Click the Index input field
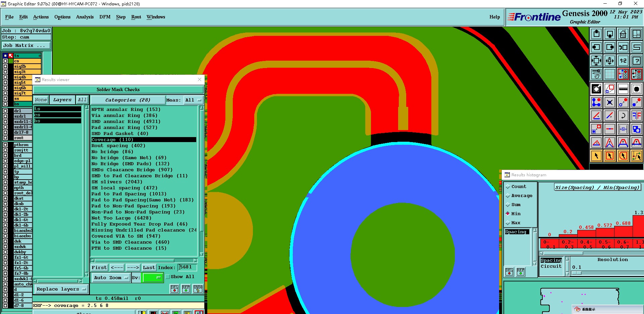 (187, 267)
